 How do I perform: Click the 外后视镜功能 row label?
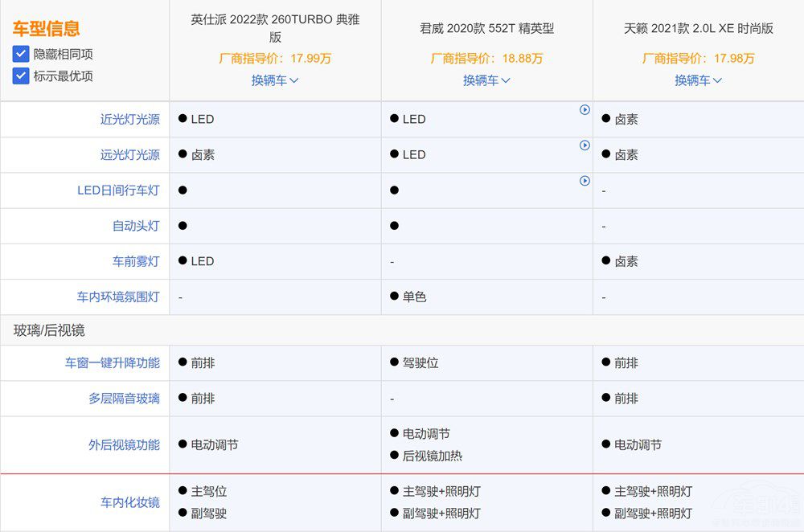point(124,444)
